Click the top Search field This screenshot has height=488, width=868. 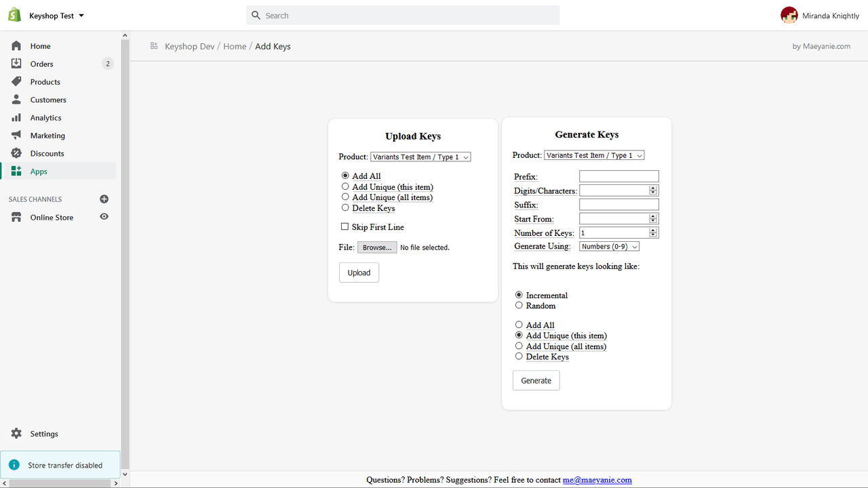click(x=403, y=16)
